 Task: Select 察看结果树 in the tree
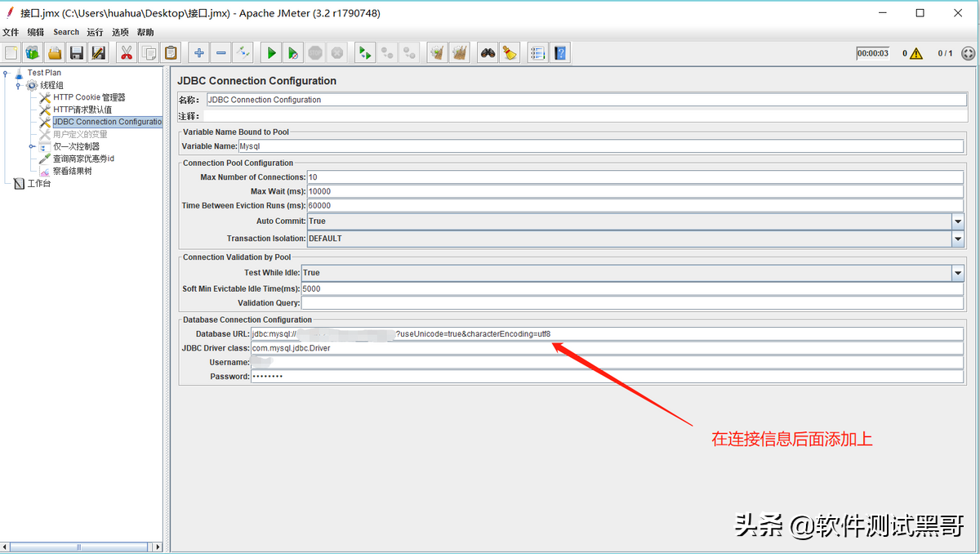click(72, 171)
